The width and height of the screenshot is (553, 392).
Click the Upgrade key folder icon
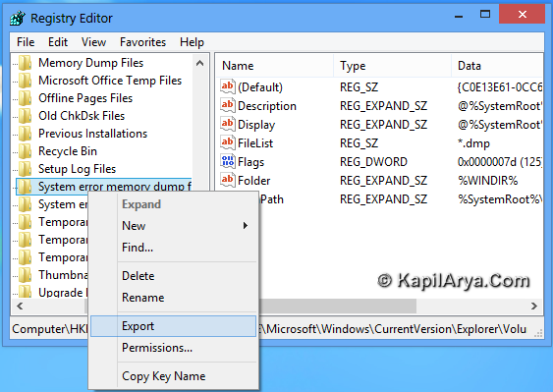pyautogui.click(x=26, y=292)
